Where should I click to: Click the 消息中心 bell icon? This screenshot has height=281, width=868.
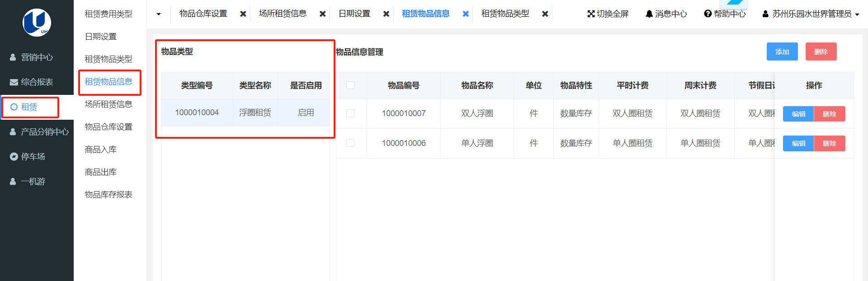click(649, 14)
